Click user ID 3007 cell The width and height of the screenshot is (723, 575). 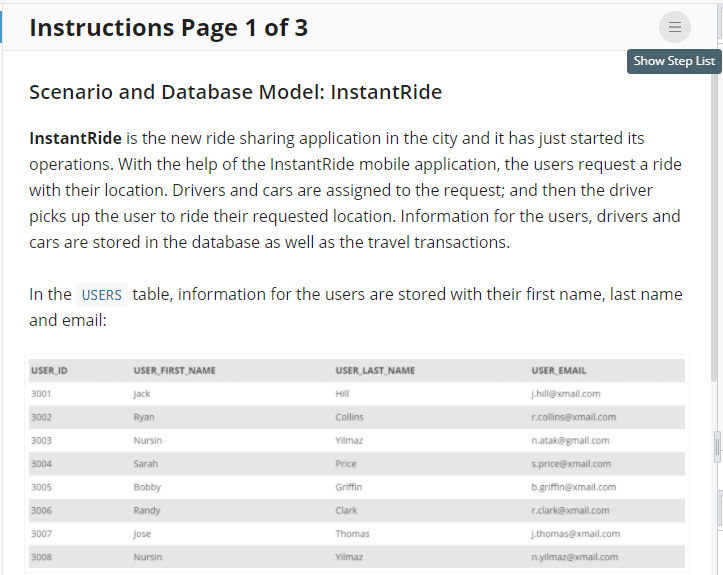(x=41, y=534)
